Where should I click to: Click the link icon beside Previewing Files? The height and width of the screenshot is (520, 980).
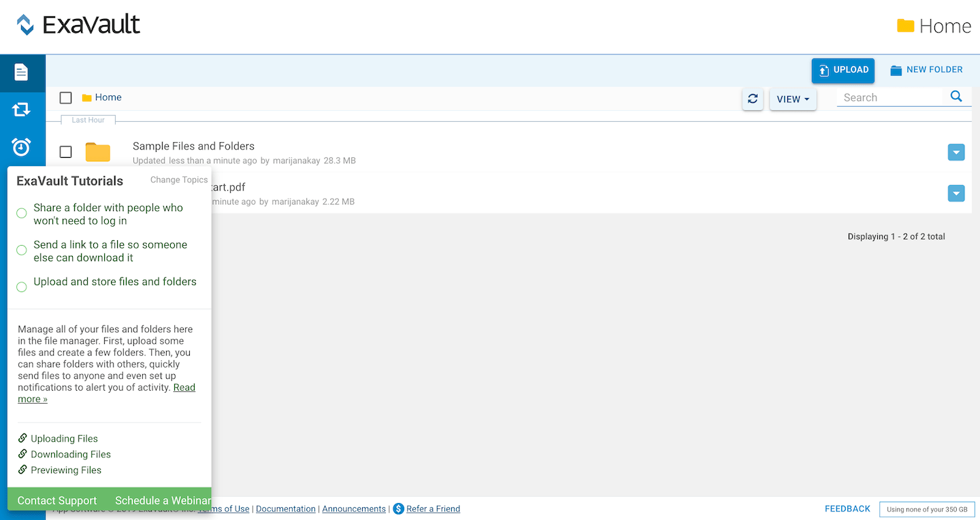(x=22, y=470)
